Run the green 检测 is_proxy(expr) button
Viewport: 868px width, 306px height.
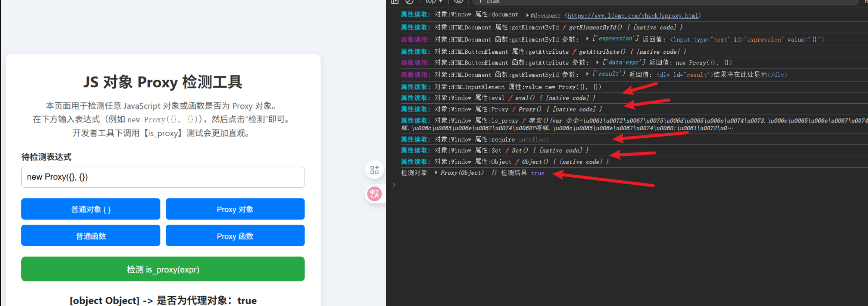[163, 269]
